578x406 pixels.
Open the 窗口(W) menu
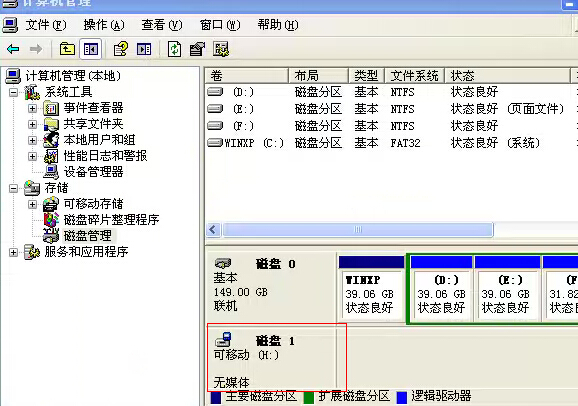pos(220,25)
